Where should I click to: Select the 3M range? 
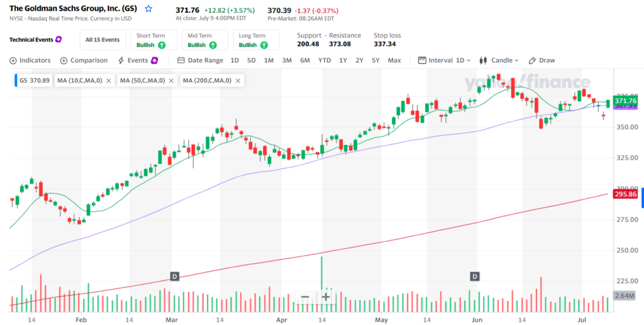point(287,60)
